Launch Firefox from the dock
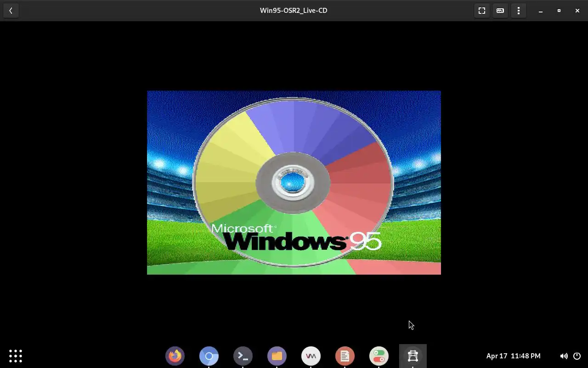This screenshot has height=368, width=588. (x=175, y=356)
